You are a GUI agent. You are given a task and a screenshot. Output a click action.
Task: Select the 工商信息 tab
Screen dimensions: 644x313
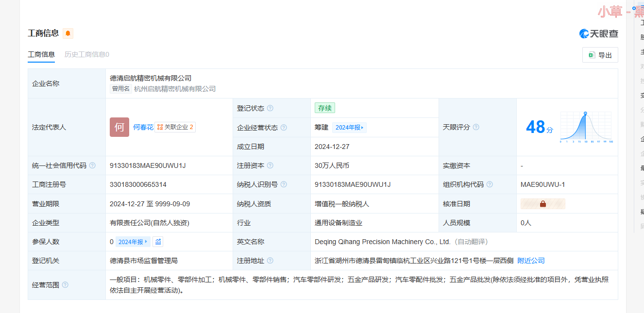(41, 54)
